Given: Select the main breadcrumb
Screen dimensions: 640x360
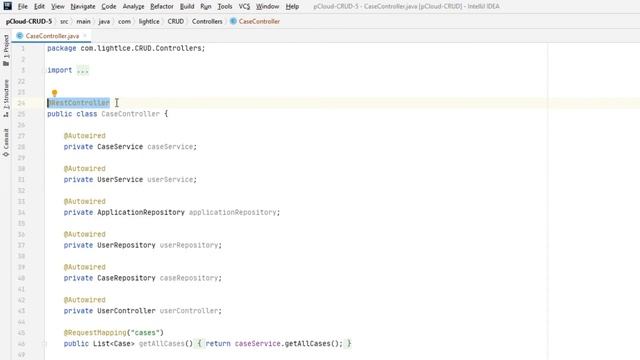Looking at the screenshot, I should [x=83, y=21].
